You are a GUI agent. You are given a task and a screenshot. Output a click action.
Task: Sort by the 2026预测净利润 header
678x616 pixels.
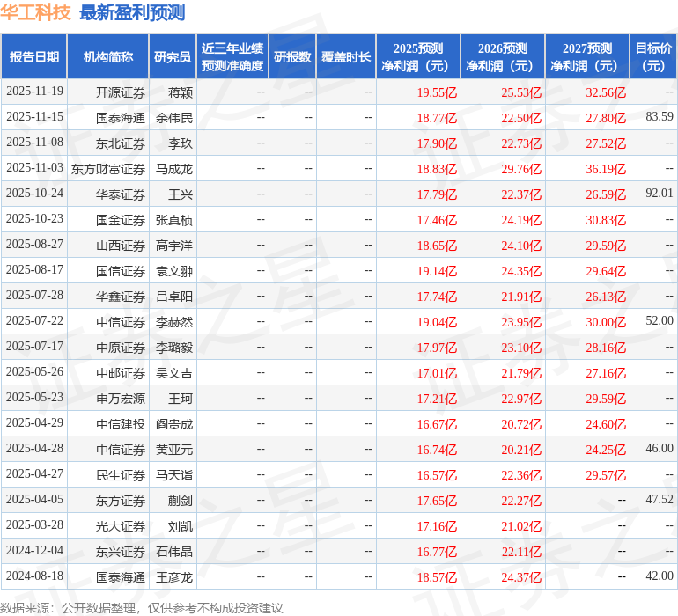click(503, 57)
